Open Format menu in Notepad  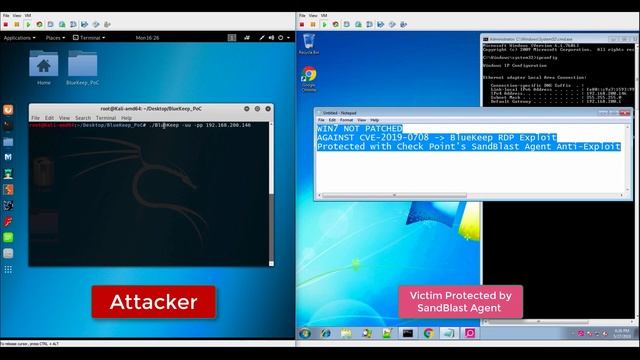point(346,120)
